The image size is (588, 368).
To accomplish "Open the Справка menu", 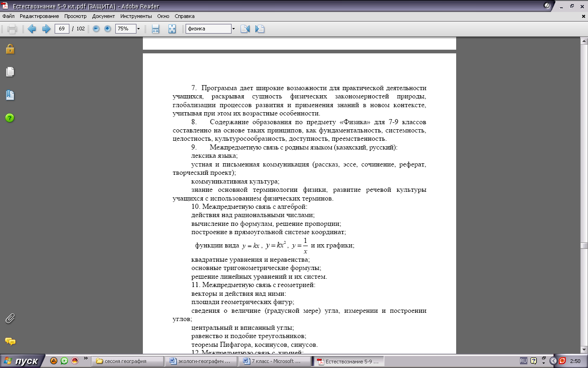I will [x=185, y=16].
